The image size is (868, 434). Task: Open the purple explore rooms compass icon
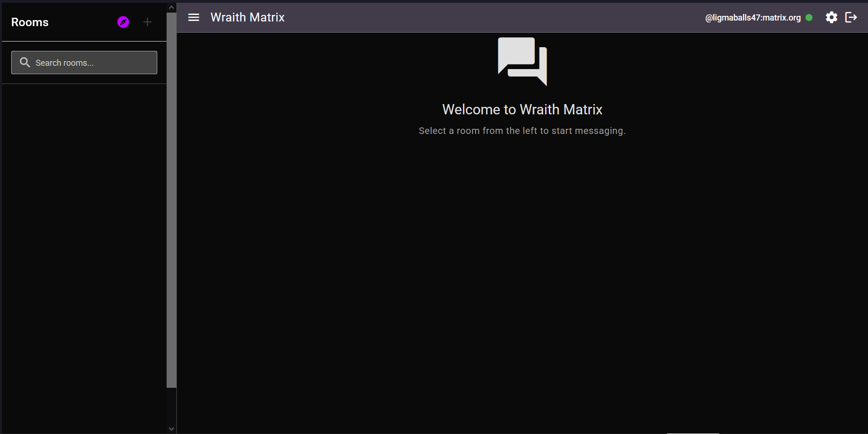pos(123,22)
